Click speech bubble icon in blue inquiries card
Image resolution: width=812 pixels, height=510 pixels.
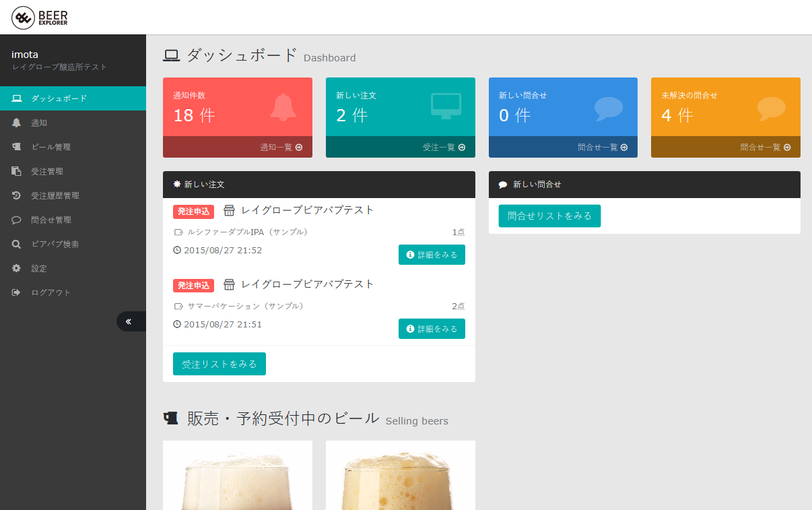coord(609,108)
